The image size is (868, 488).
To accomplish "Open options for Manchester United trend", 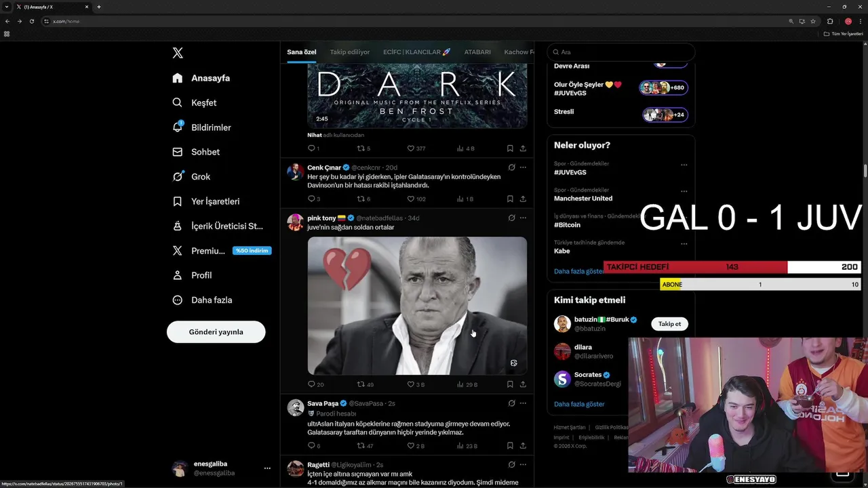I will click(684, 191).
